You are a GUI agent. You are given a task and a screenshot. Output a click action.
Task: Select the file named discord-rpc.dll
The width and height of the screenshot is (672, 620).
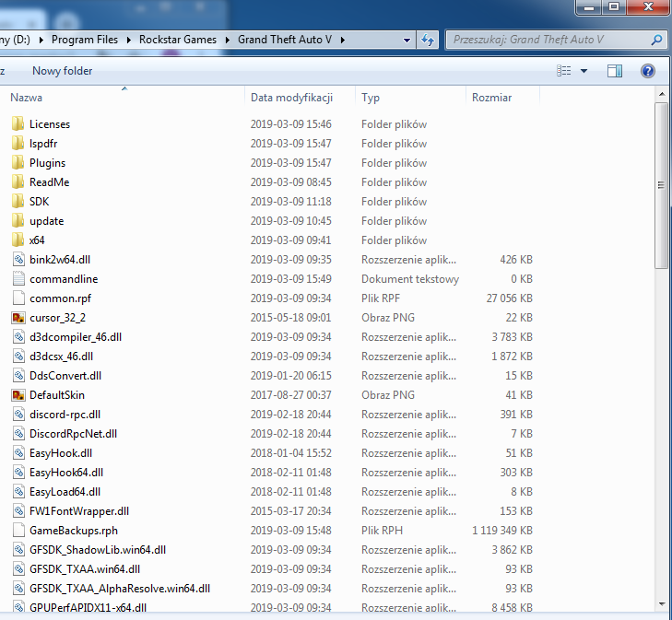click(65, 414)
